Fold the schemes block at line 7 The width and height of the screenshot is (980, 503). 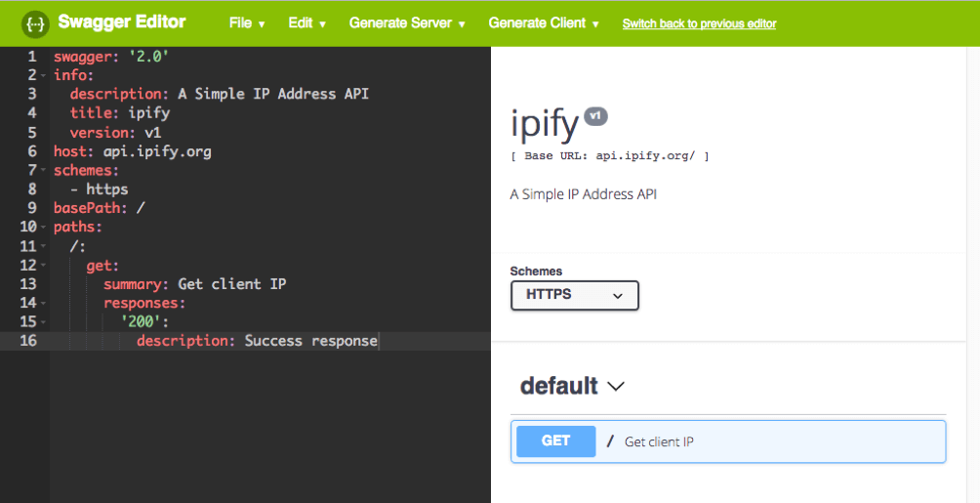point(45,171)
